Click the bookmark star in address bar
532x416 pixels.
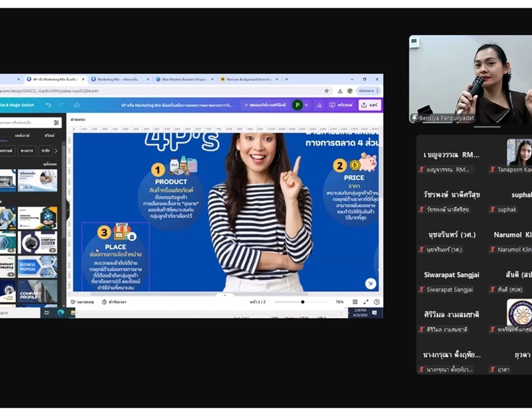tap(327, 91)
